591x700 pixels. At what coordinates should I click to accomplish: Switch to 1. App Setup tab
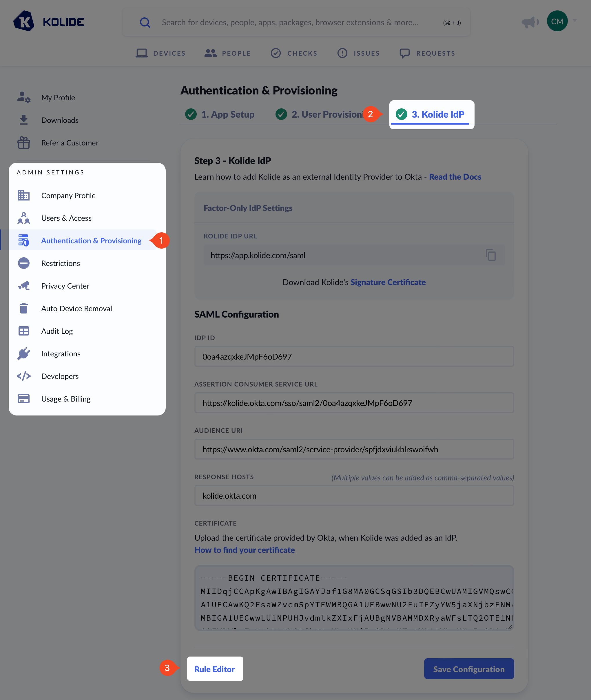tap(220, 114)
